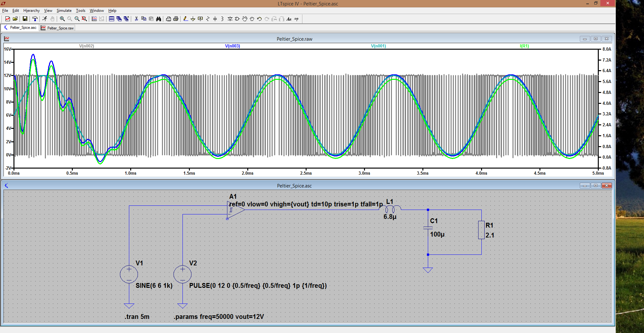This screenshot has height=333, width=644.
Task: Click the L1 inductor symbol
Action: point(390,209)
